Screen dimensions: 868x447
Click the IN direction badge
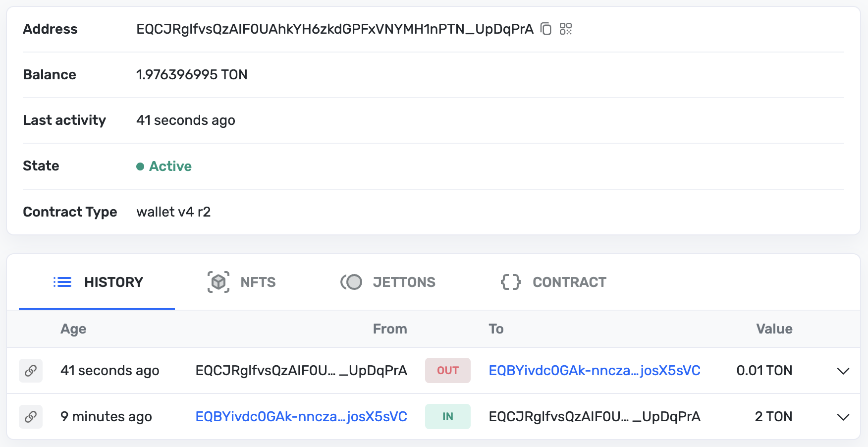(x=447, y=416)
